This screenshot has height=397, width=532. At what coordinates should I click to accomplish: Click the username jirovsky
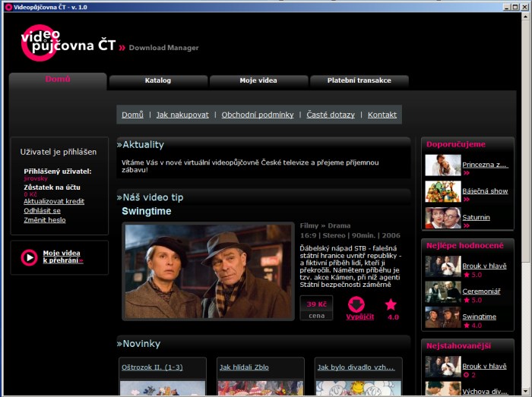click(36, 178)
